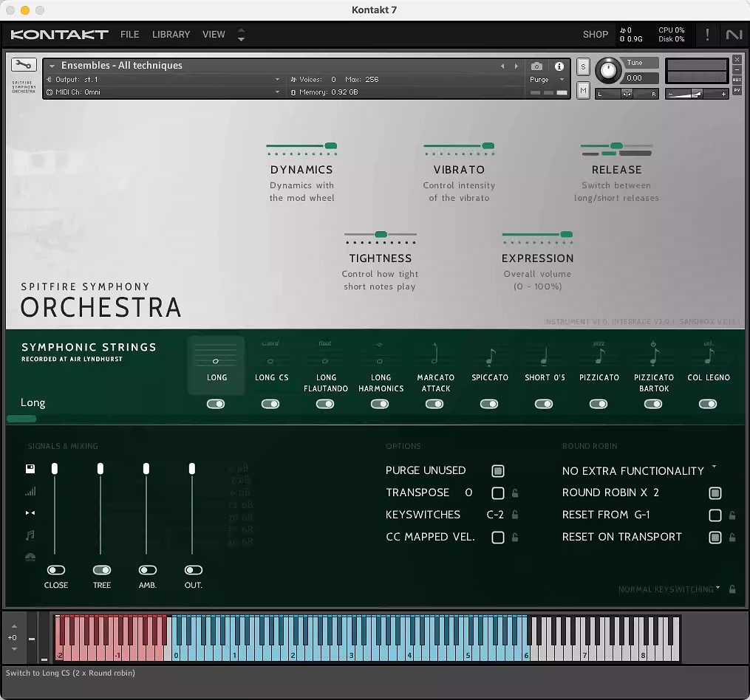Screen dimensions: 750x700
Task: Click the exclamation alert icon in header
Action: 707,35
